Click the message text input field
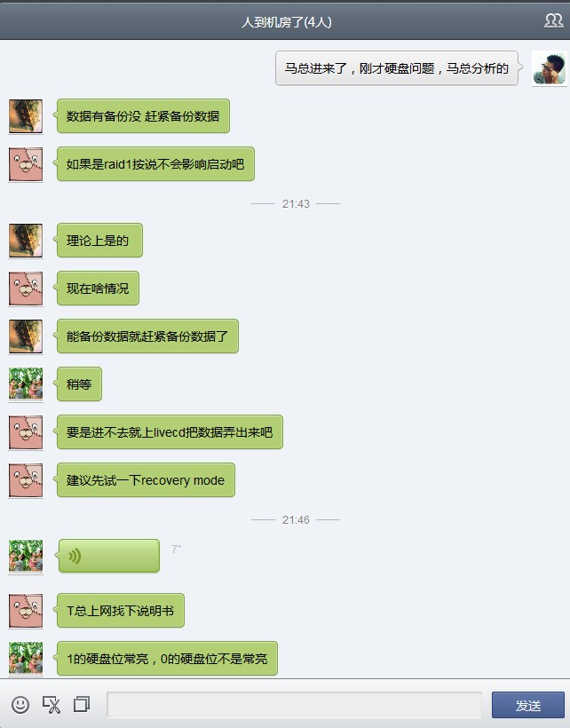The width and height of the screenshot is (570, 728). point(294,705)
